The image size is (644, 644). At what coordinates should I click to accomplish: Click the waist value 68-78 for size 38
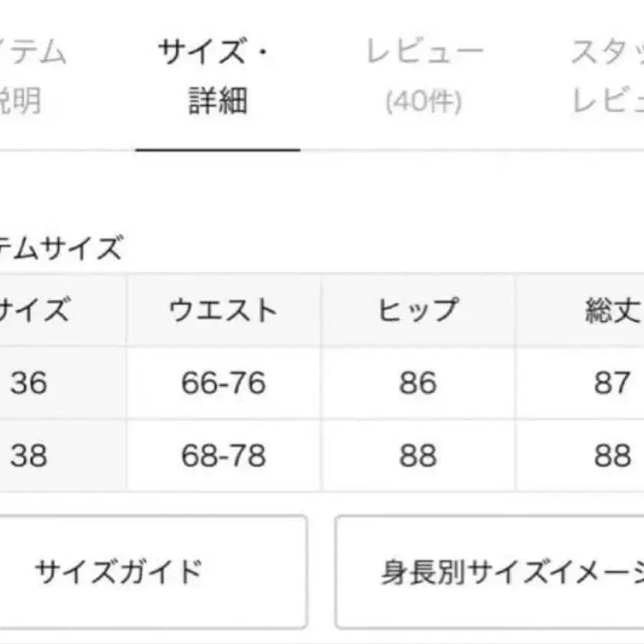[x=222, y=454]
